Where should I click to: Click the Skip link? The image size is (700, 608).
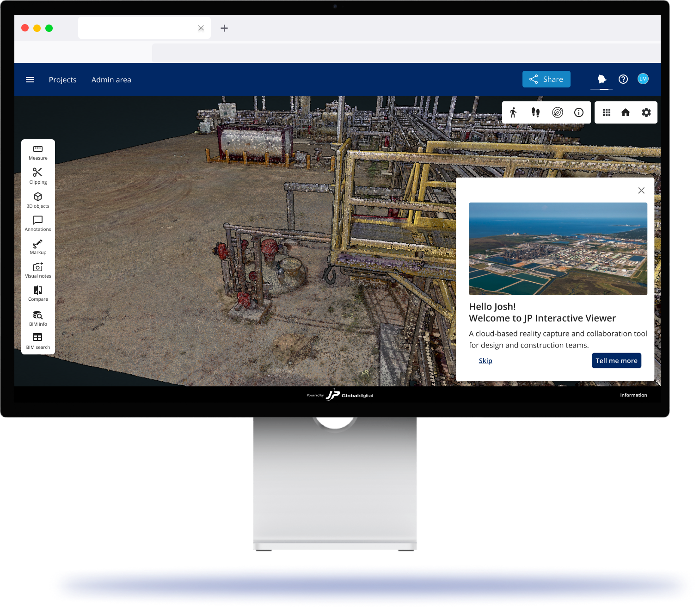(485, 361)
